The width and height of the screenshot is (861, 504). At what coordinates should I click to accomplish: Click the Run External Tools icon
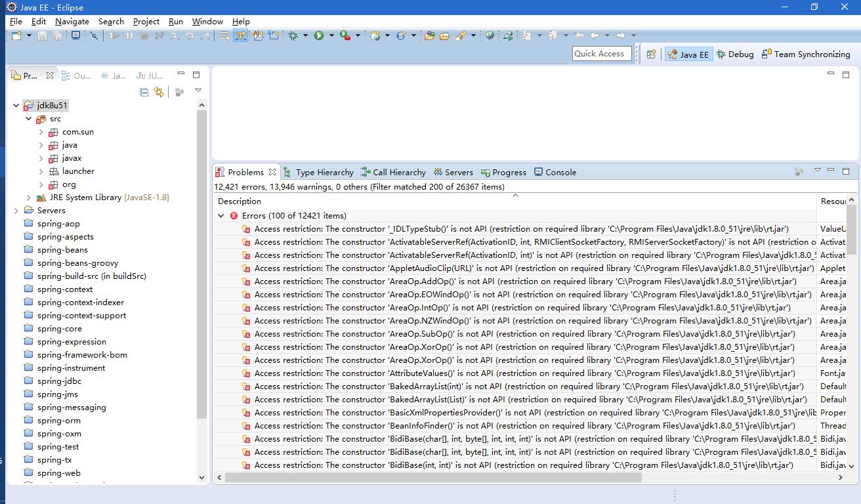[x=345, y=35]
